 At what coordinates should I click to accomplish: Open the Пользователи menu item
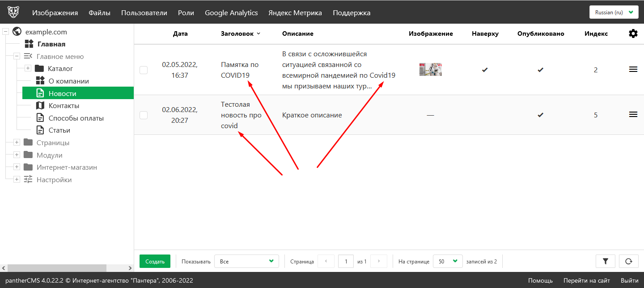pyautogui.click(x=144, y=13)
